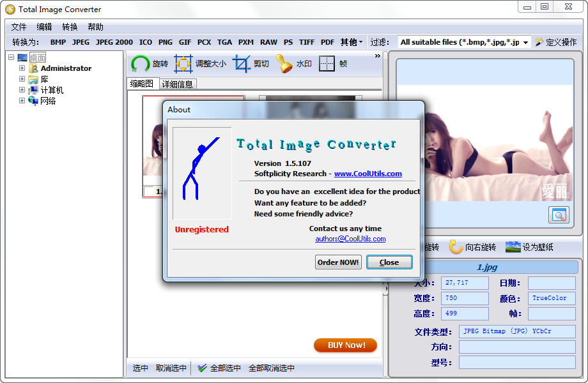Image resolution: width=588 pixels, height=383 pixels.
Task: Select the Resize (调整大小) tool icon
Action: pyautogui.click(x=183, y=64)
